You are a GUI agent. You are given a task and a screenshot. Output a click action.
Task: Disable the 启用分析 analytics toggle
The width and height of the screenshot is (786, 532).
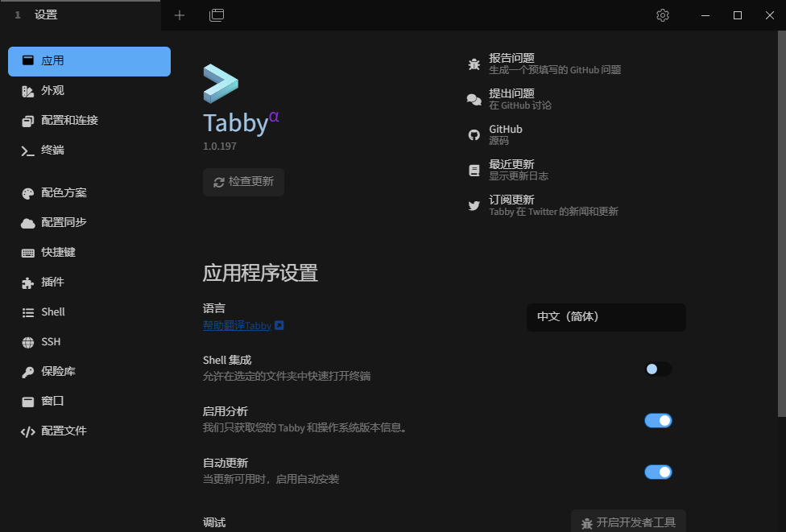point(658,421)
